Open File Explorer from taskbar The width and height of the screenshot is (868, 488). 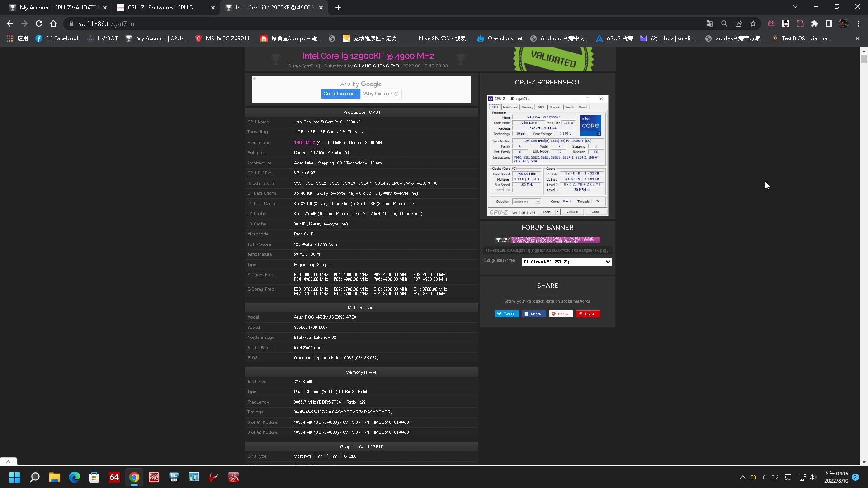pos(55,477)
